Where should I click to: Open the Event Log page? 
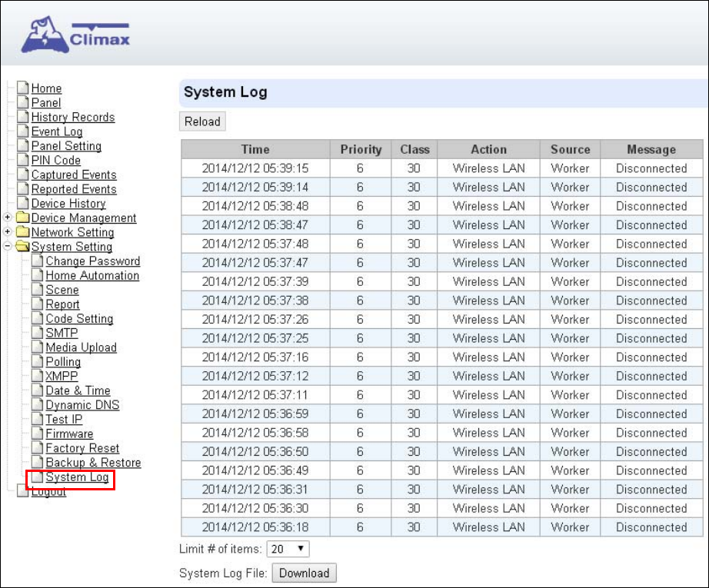coord(57,131)
